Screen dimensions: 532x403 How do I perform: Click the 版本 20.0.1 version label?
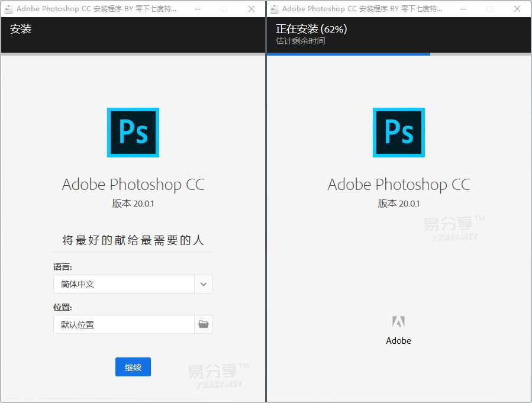(x=133, y=201)
